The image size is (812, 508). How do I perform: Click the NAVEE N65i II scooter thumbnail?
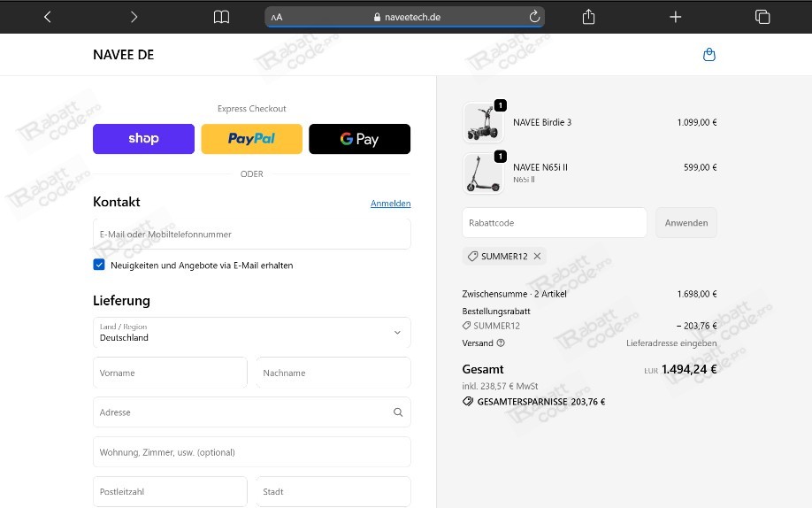click(483, 173)
